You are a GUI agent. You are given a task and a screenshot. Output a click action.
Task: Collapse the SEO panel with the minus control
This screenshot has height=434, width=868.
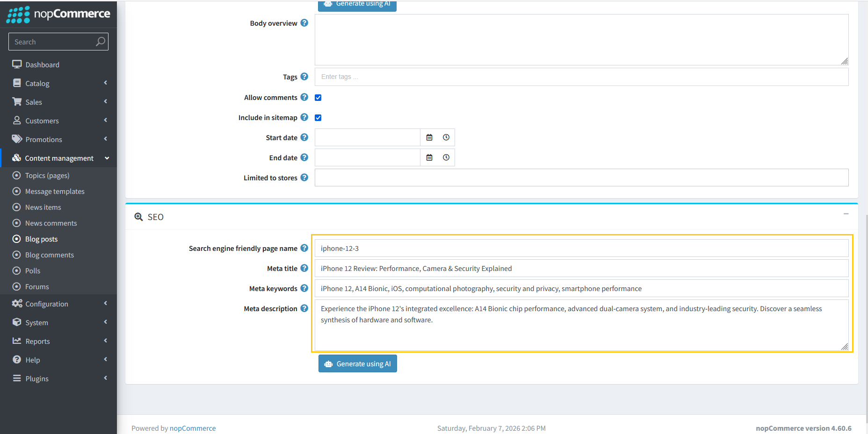coord(846,213)
